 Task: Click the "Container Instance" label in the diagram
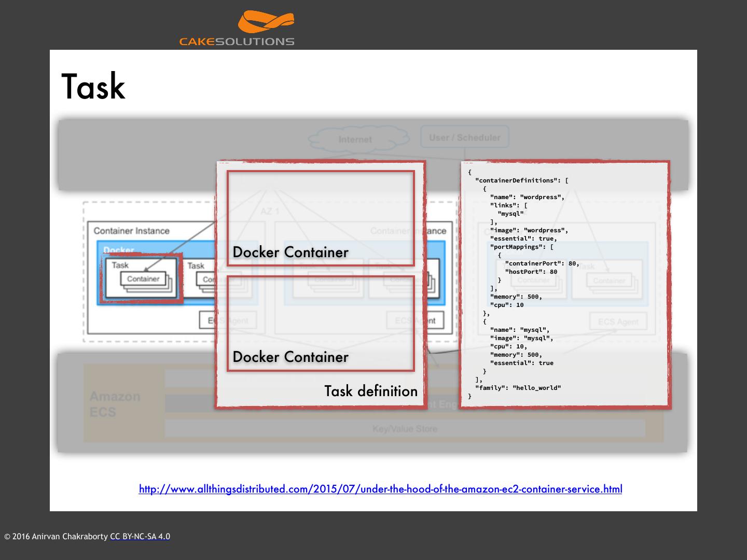pyautogui.click(x=131, y=231)
